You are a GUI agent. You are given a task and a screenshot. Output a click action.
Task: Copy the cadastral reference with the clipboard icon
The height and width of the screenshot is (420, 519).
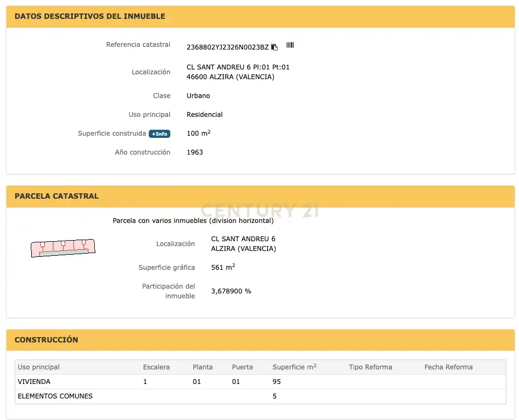(274, 47)
